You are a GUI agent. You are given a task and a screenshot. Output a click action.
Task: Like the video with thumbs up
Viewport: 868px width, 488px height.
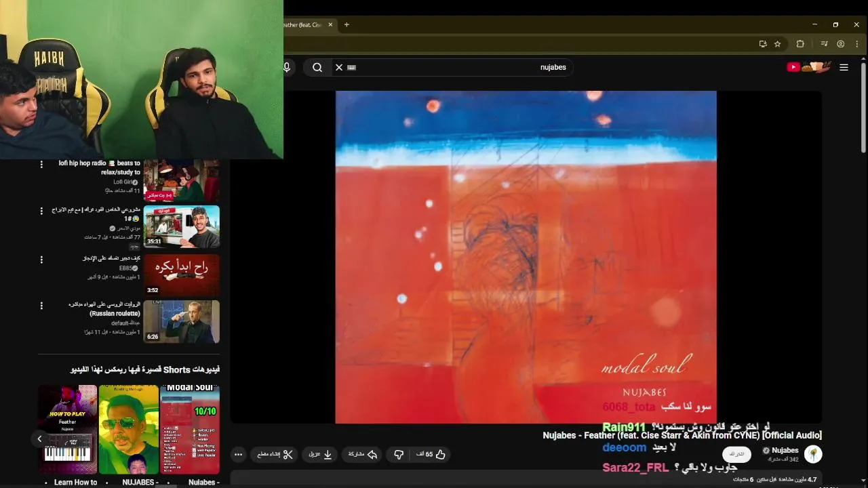point(431,454)
